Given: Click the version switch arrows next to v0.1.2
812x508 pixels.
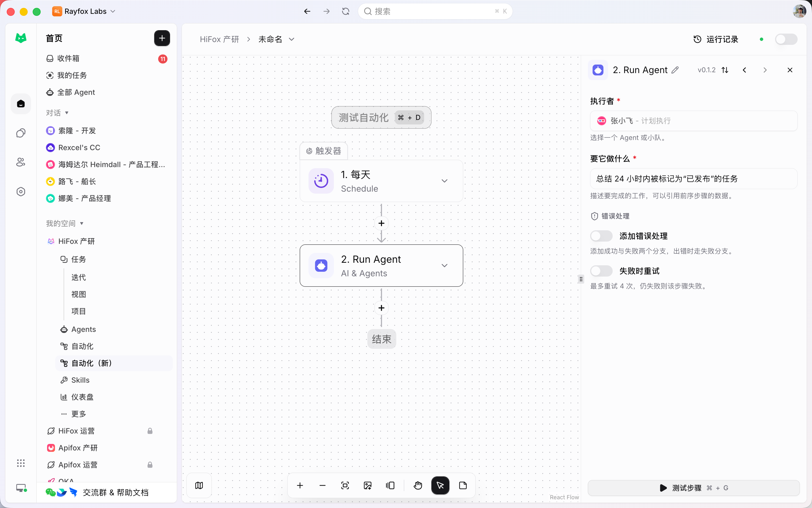Looking at the screenshot, I should point(725,70).
